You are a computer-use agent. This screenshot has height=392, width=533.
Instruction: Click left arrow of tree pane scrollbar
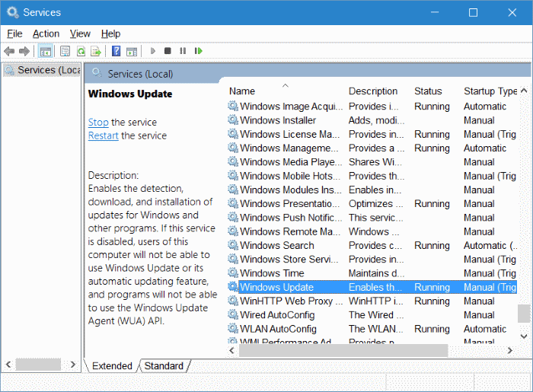click(8, 365)
